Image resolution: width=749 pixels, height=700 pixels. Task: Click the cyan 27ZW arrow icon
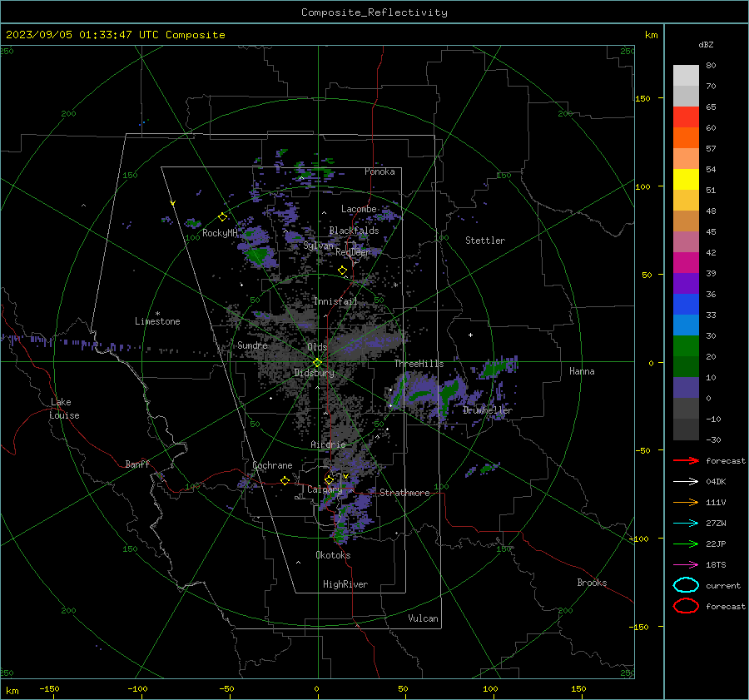[686, 524]
